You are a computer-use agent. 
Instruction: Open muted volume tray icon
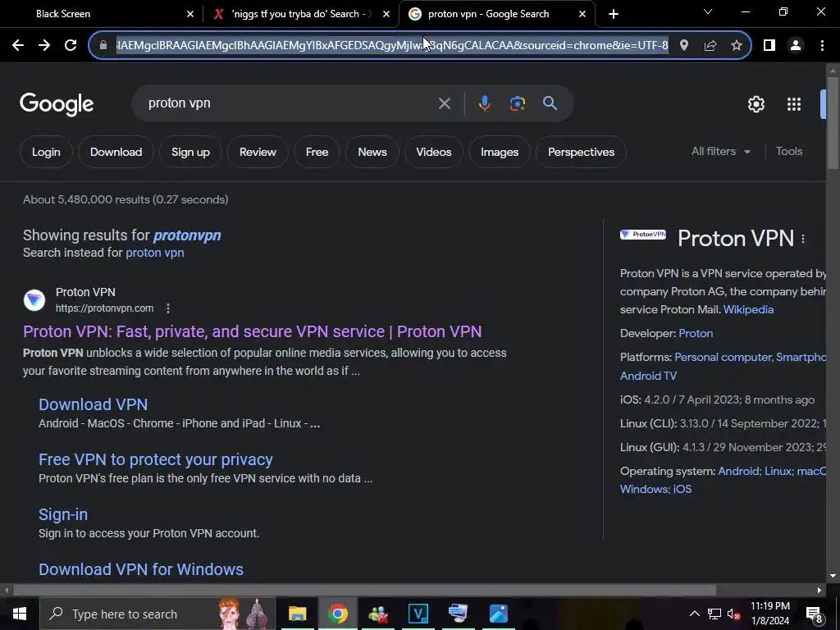[x=733, y=614]
